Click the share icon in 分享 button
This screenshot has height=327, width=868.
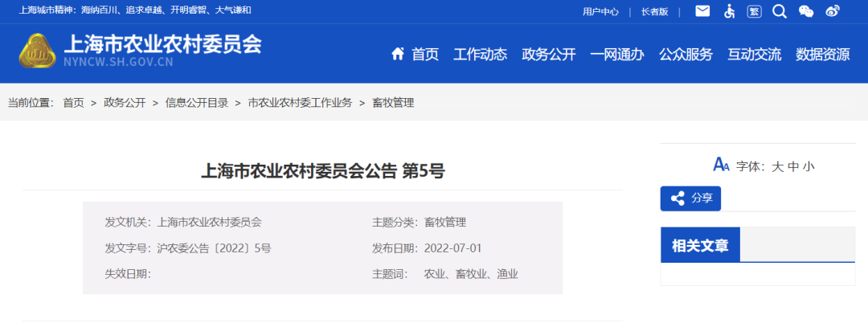tap(677, 198)
